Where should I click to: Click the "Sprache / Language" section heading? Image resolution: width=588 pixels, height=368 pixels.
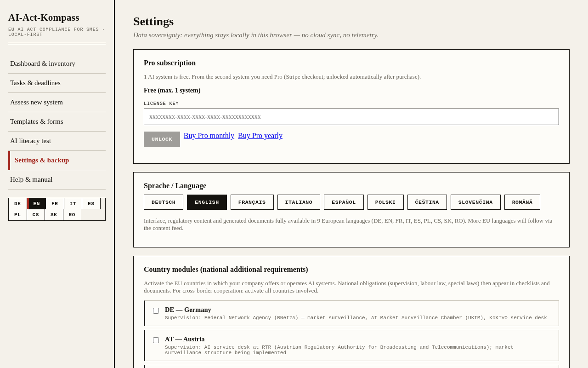tap(175, 186)
